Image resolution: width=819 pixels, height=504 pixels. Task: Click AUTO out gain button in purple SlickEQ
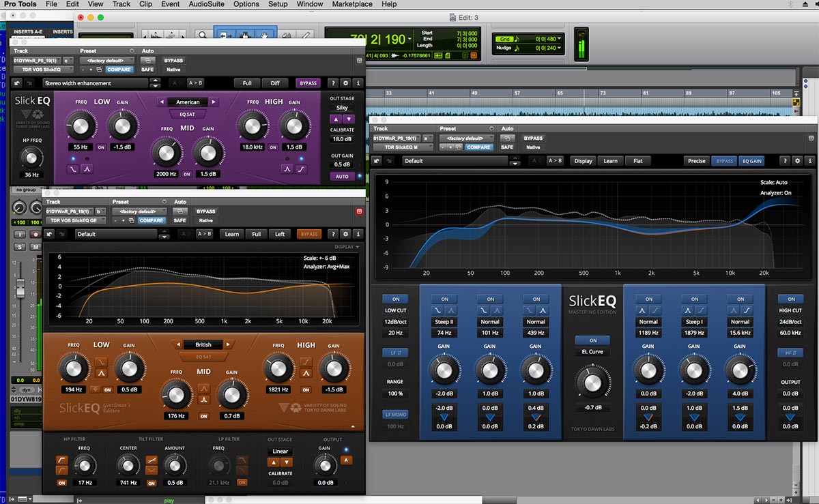(343, 177)
